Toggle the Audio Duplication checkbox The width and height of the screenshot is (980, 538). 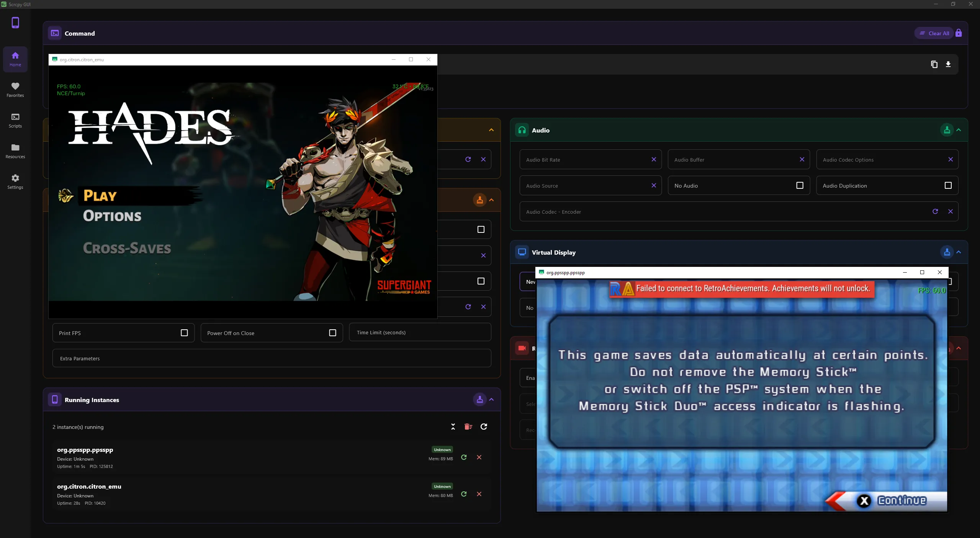click(948, 185)
